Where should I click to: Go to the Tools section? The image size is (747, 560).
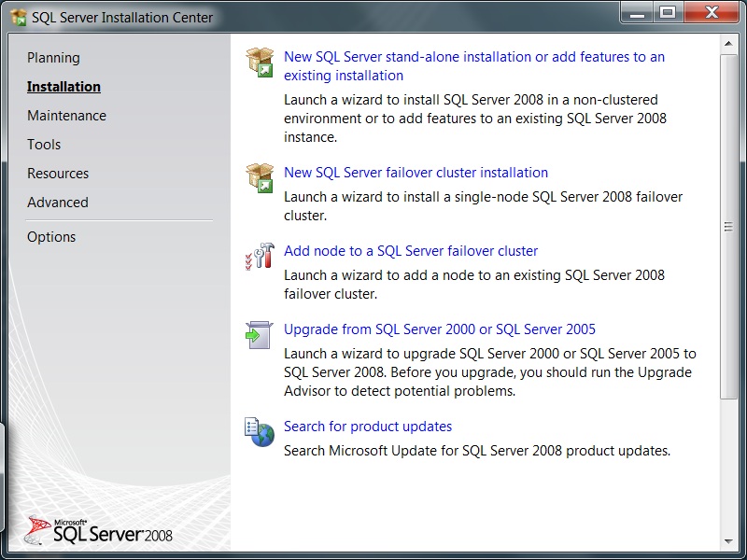[44, 145]
